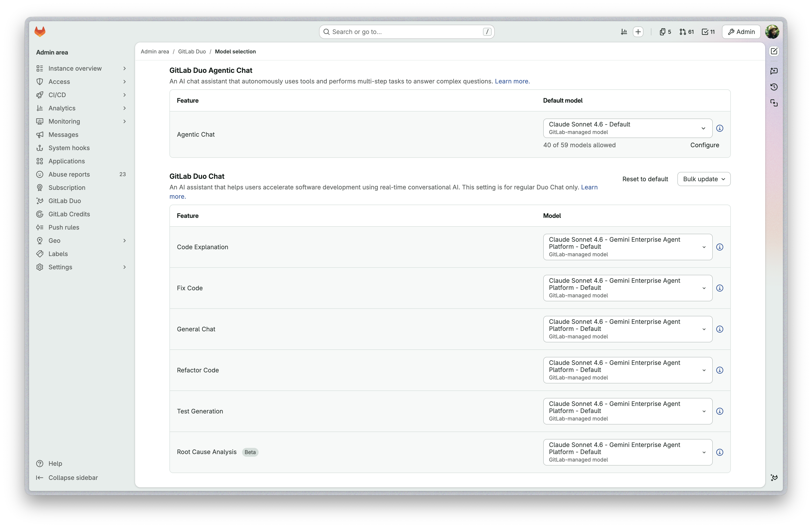Click info icon for Fix Code row
The height and width of the screenshot is (528, 812).
pyautogui.click(x=720, y=288)
